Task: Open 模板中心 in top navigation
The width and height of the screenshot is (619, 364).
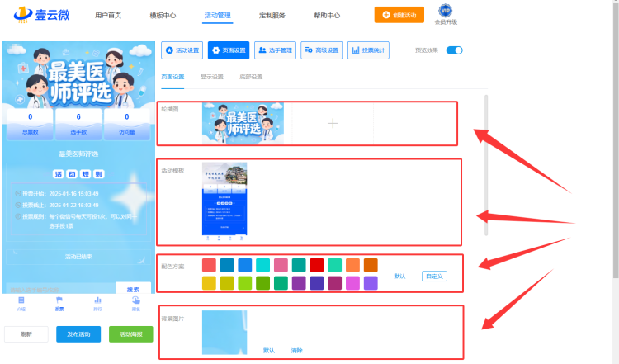Action: coord(163,15)
